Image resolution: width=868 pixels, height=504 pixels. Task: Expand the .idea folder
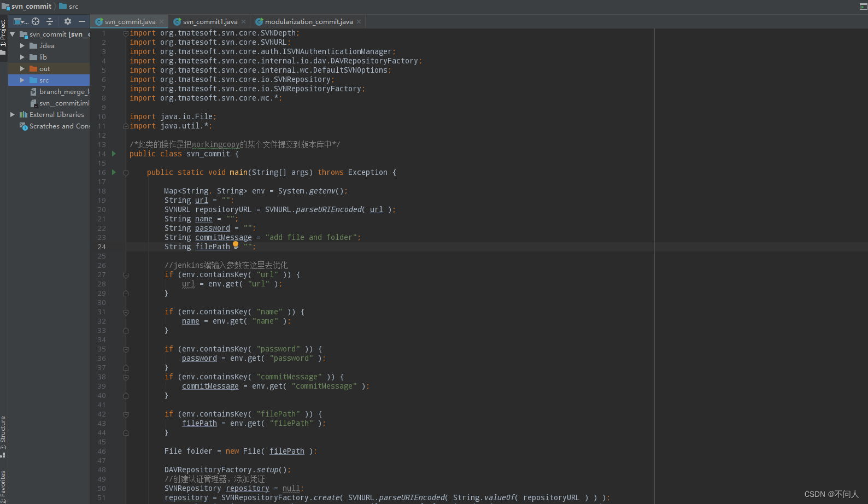22,45
